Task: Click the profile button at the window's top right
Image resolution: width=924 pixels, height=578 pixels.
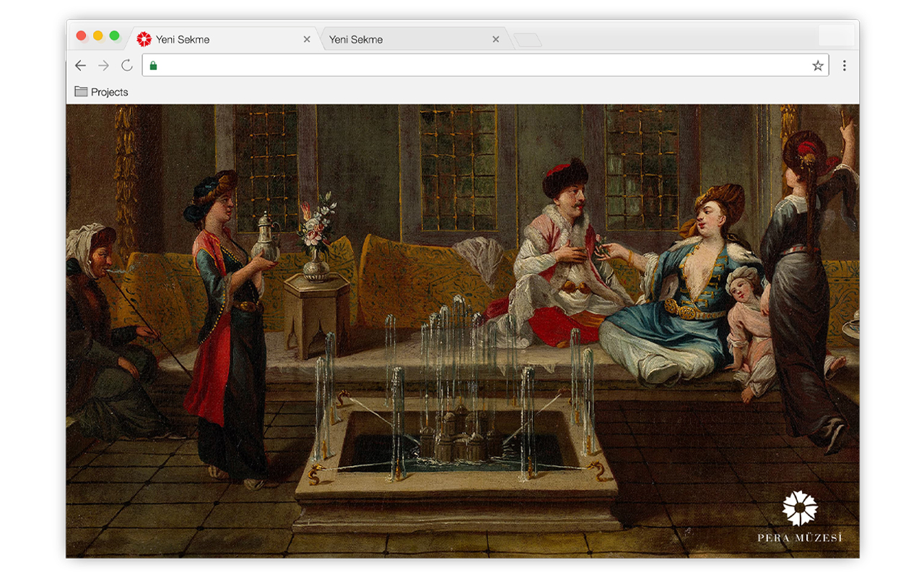Action: click(837, 35)
